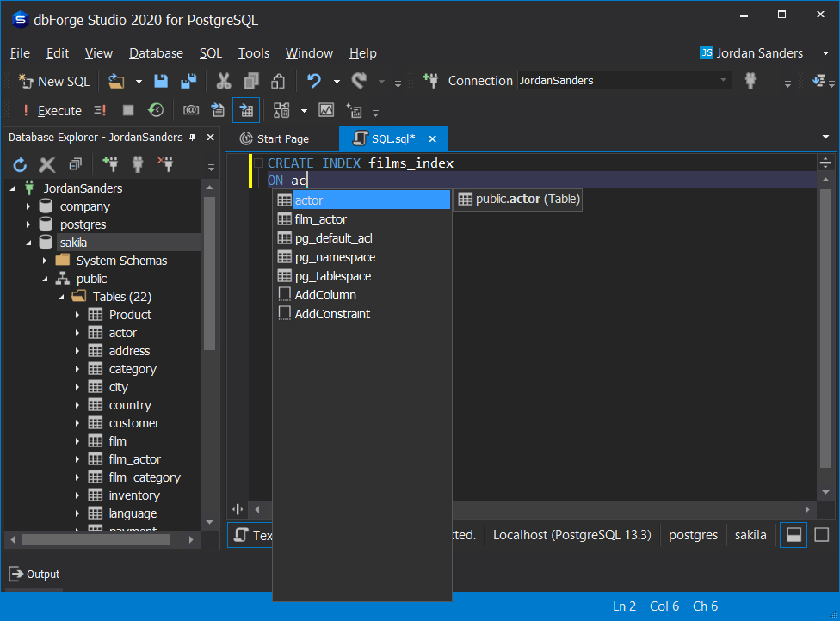Click the schema layout icon in toolbar
Viewport: 840px width, 621px height.
[281, 110]
